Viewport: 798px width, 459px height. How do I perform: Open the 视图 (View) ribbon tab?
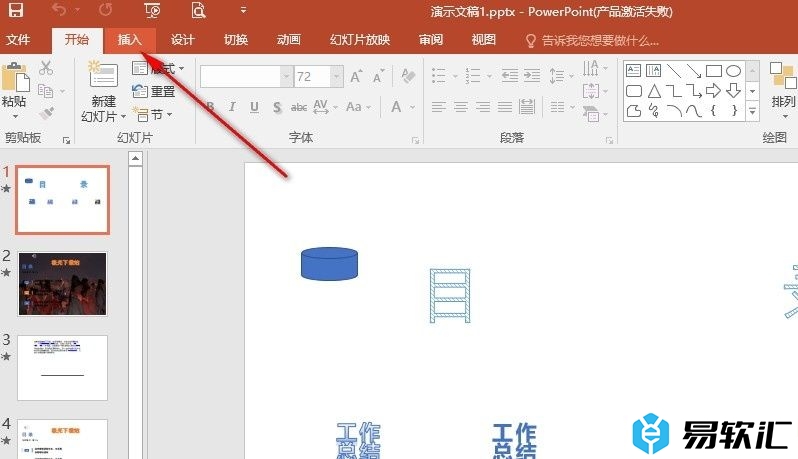[x=483, y=40]
